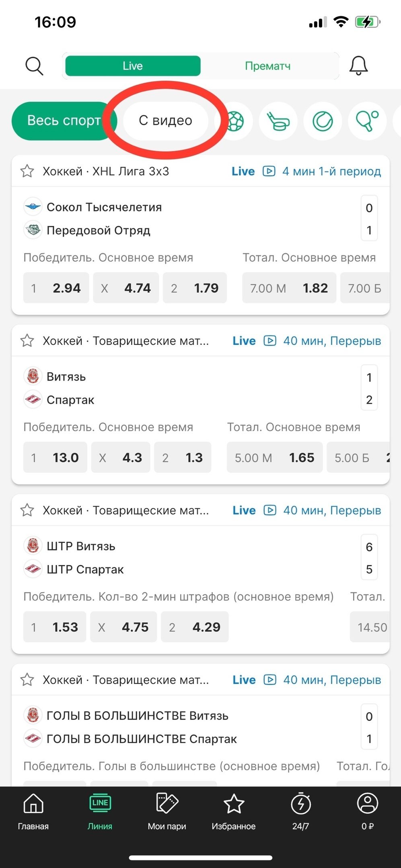This screenshot has width=401, height=868.
Task: Filter by table tennis icon
Action: [367, 121]
